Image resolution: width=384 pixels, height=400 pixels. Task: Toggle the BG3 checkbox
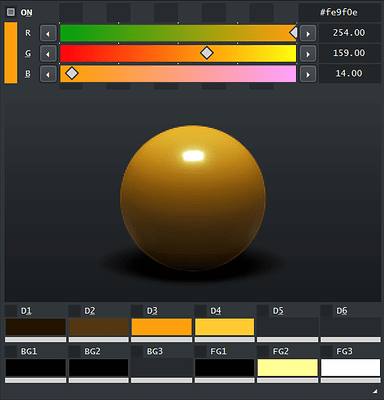pos(137,351)
